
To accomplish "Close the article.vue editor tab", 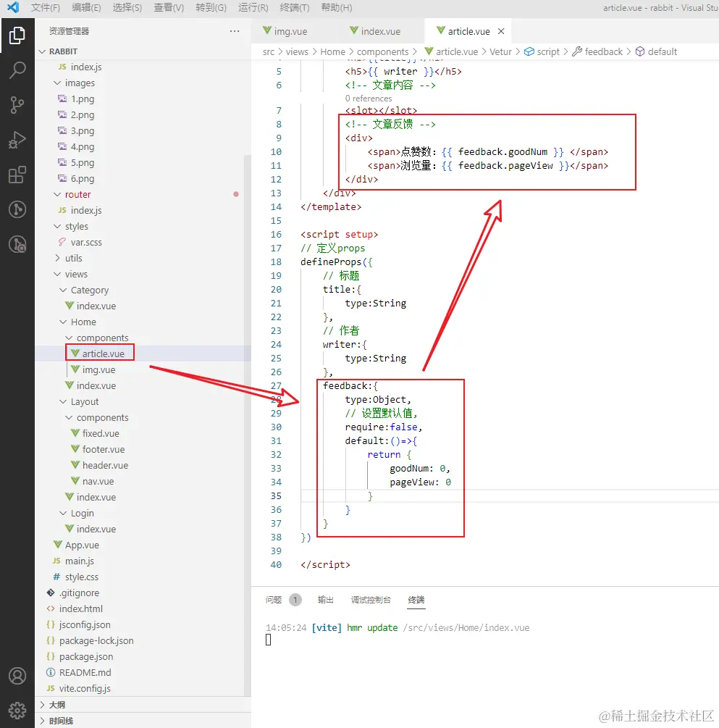I will 501,31.
